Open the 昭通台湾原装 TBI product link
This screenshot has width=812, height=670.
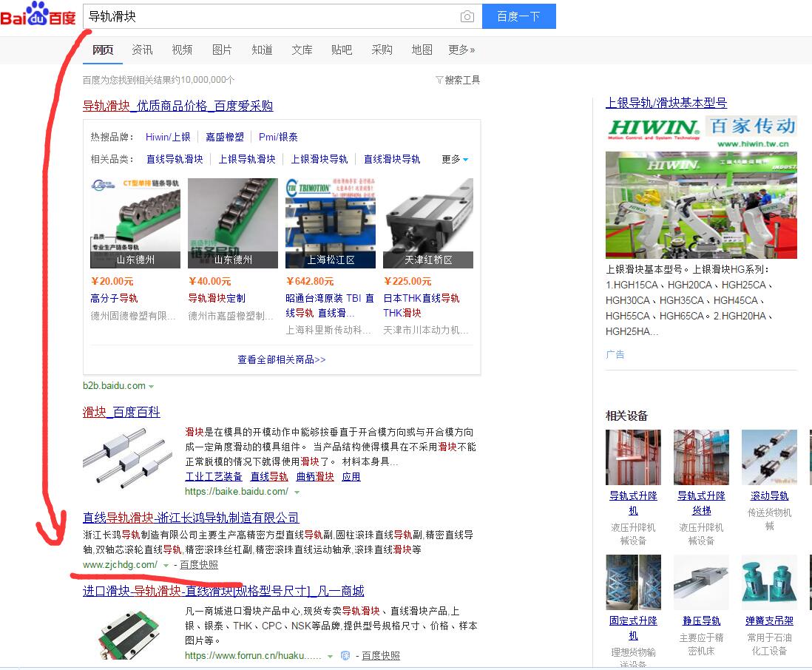(x=329, y=305)
